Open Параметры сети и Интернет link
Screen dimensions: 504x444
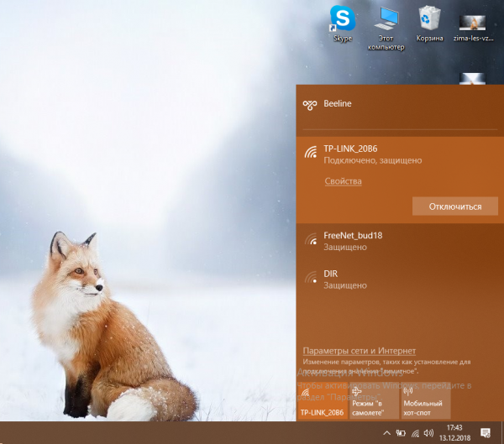point(359,350)
